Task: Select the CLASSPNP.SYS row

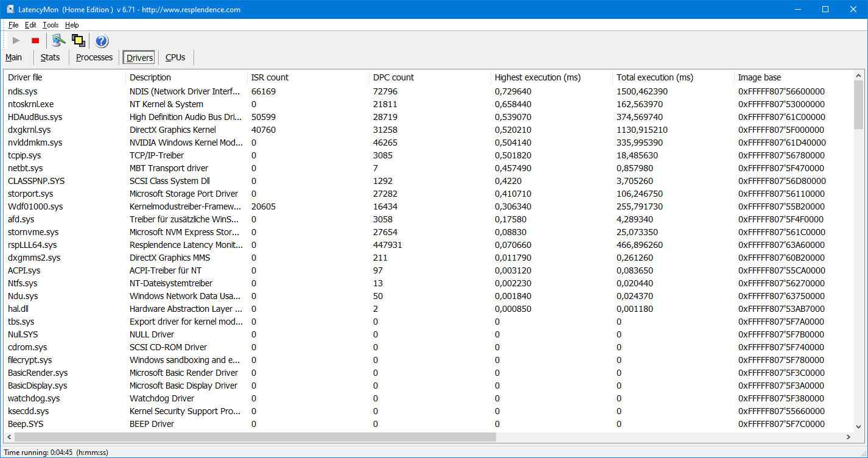Action: (429, 181)
